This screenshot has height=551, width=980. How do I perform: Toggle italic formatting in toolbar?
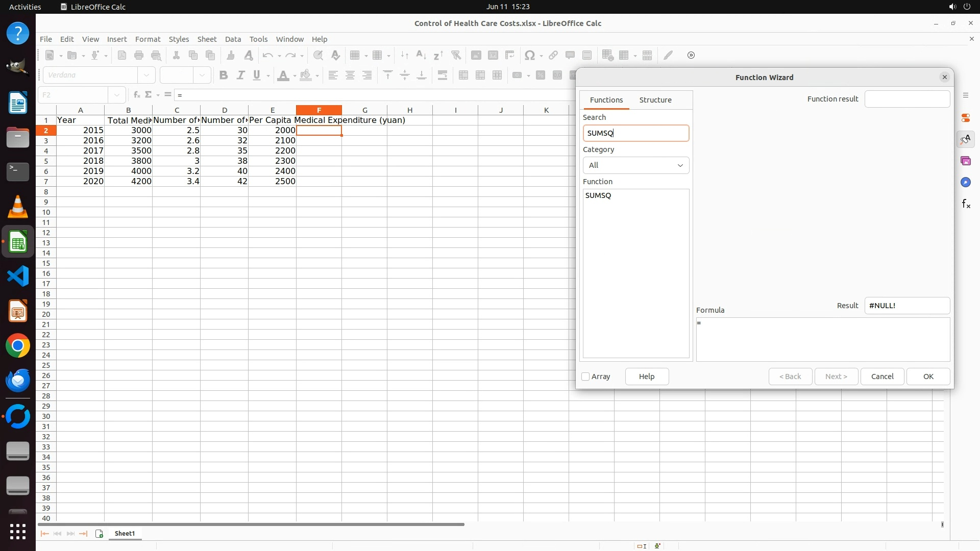pos(240,76)
